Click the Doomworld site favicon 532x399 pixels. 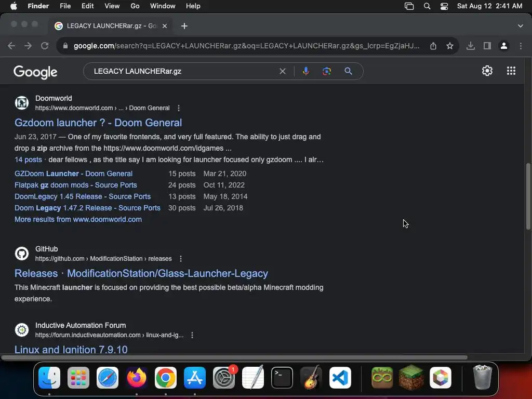pos(22,103)
